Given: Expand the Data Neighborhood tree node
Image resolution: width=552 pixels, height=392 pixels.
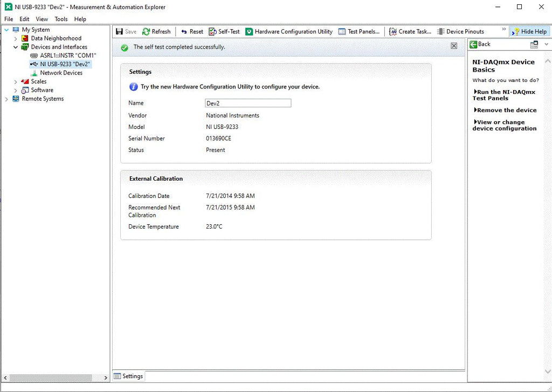Looking at the screenshot, I should click(x=16, y=38).
